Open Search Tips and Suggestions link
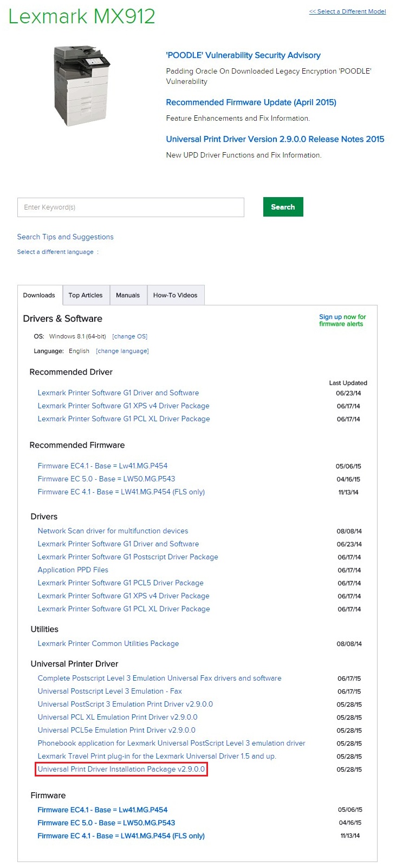 [x=65, y=237]
